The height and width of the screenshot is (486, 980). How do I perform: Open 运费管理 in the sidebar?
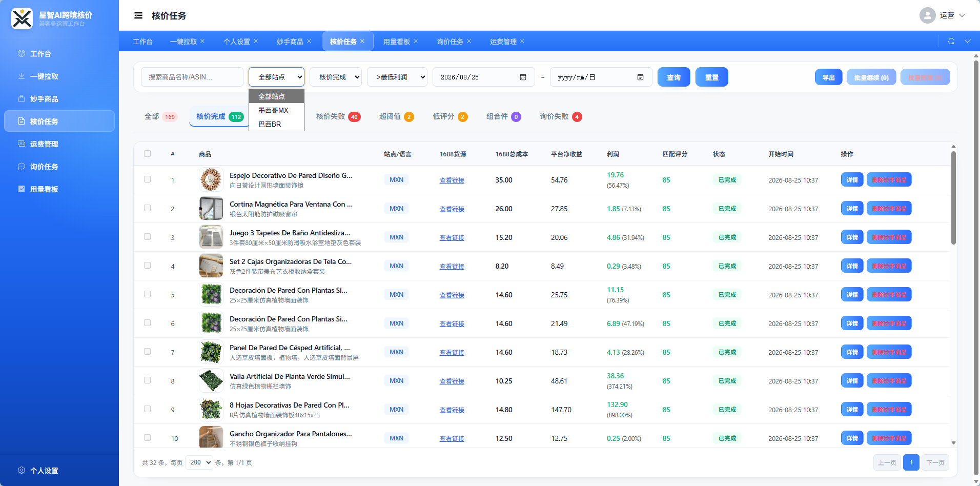59,144
